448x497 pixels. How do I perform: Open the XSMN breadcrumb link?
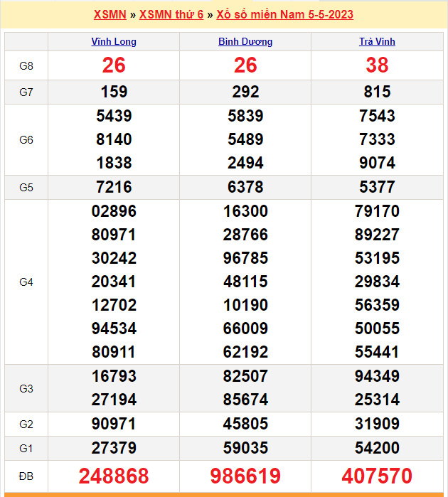click(110, 14)
